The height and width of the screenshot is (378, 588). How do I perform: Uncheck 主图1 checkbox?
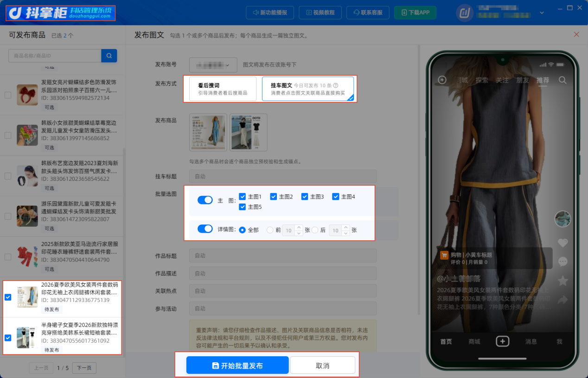coord(242,197)
